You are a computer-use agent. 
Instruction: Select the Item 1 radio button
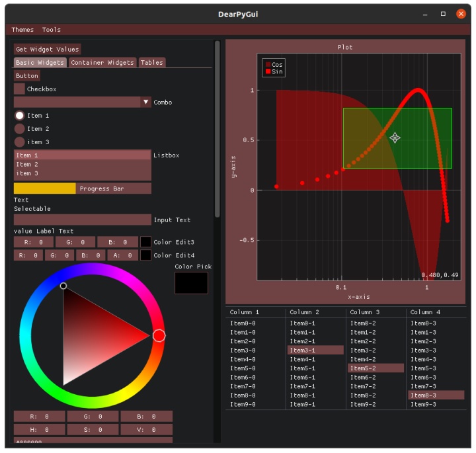pyautogui.click(x=19, y=115)
